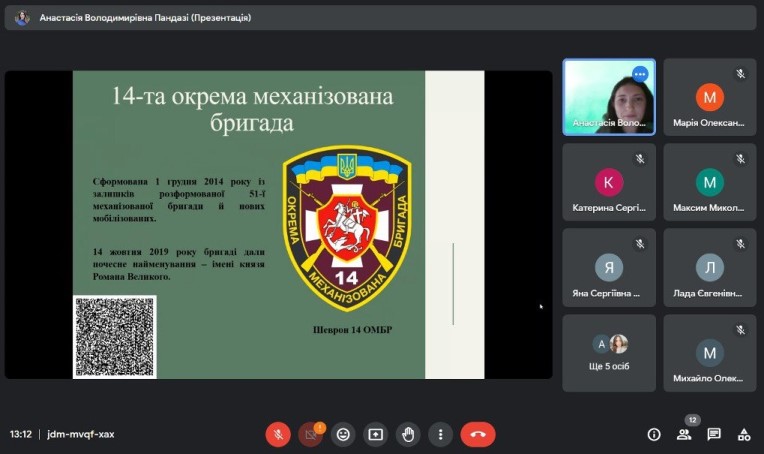This screenshot has width=764, height=454.
Task: Click Максим's green M avatar
Action: (x=709, y=182)
